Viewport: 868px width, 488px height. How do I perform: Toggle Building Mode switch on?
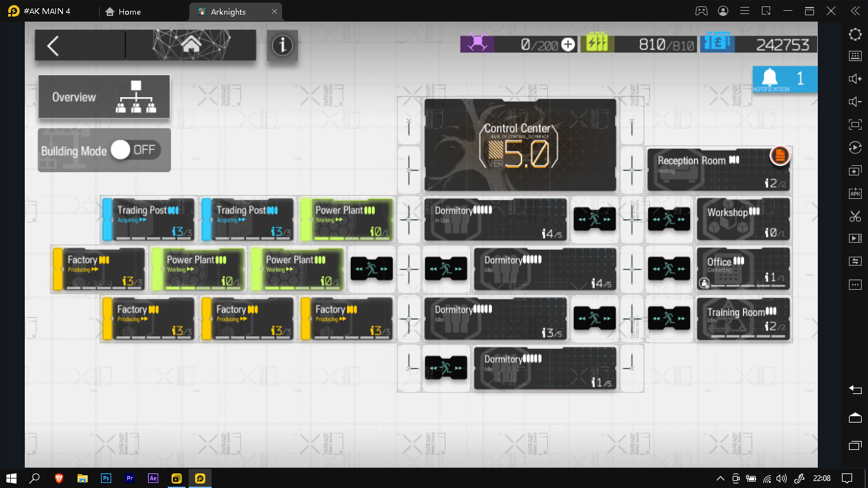click(135, 150)
